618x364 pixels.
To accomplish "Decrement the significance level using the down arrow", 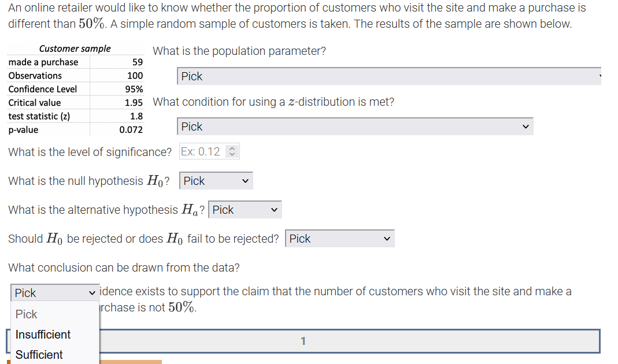I will [232, 155].
